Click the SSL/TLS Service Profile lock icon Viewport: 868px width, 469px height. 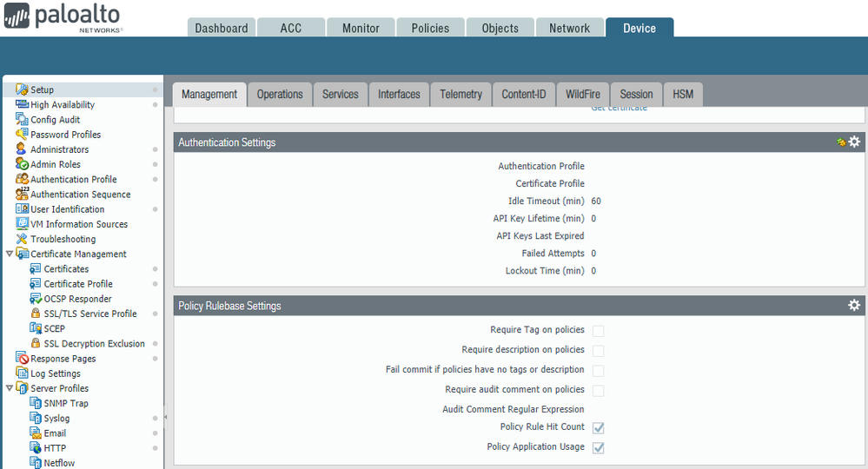pos(36,314)
